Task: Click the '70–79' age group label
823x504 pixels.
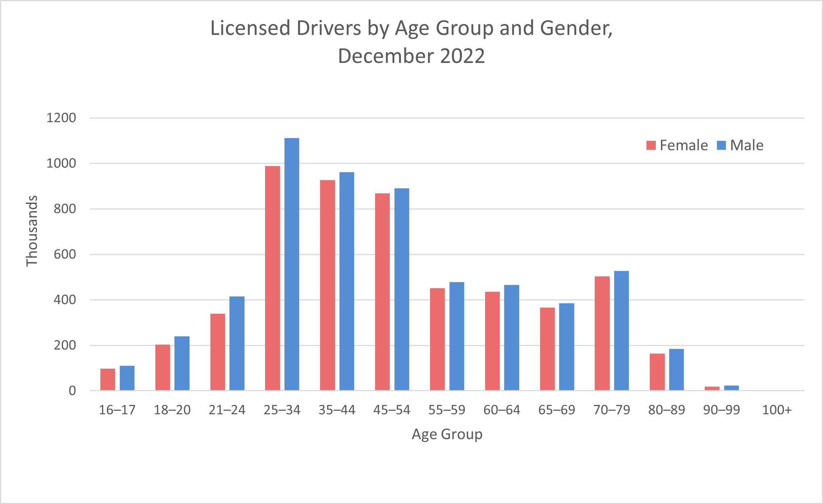Action: (612, 410)
